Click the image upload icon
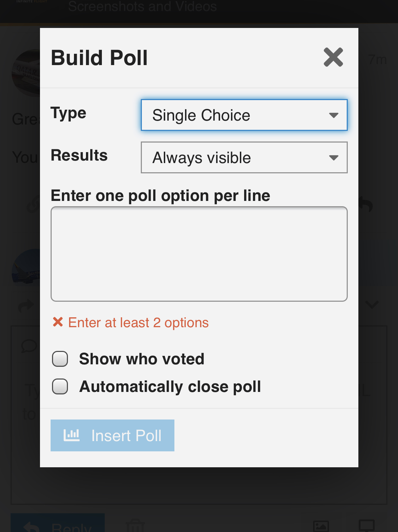 pyautogui.click(x=321, y=526)
